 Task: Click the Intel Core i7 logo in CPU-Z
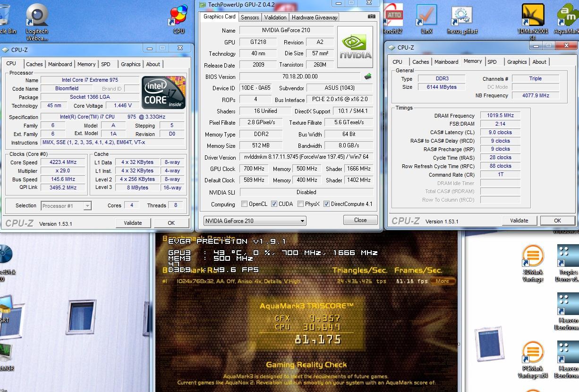point(164,92)
